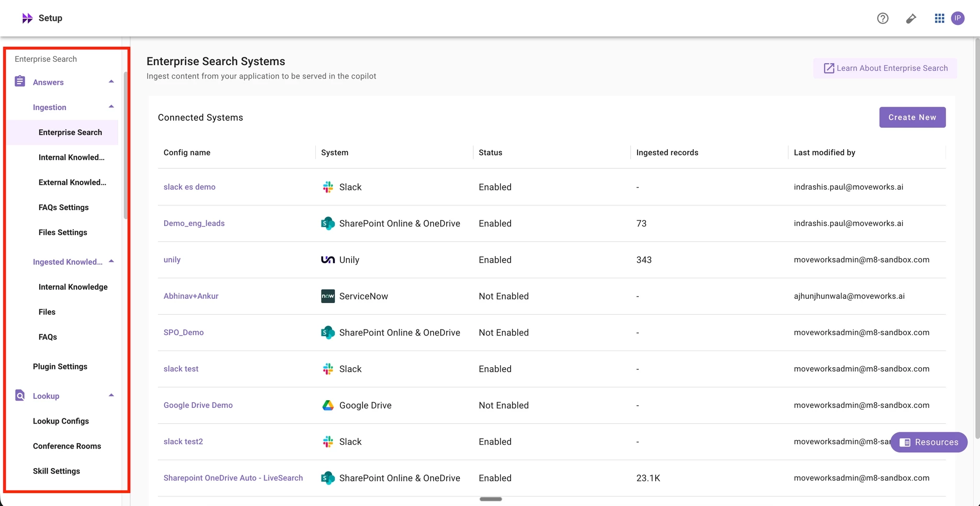Image resolution: width=980 pixels, height=506 pixels.
Task: Click the Lookup magnifier icon in sidebar
Action: pyautogui.click(x=20, y=395)
